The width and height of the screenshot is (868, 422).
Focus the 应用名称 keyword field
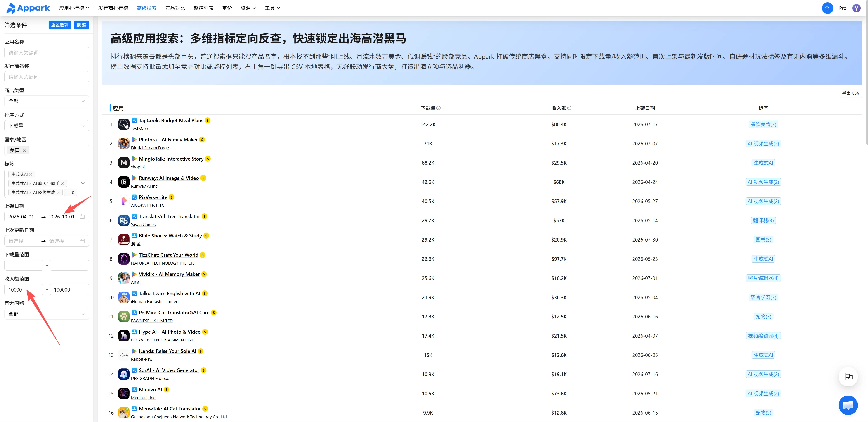pos(47,53)
